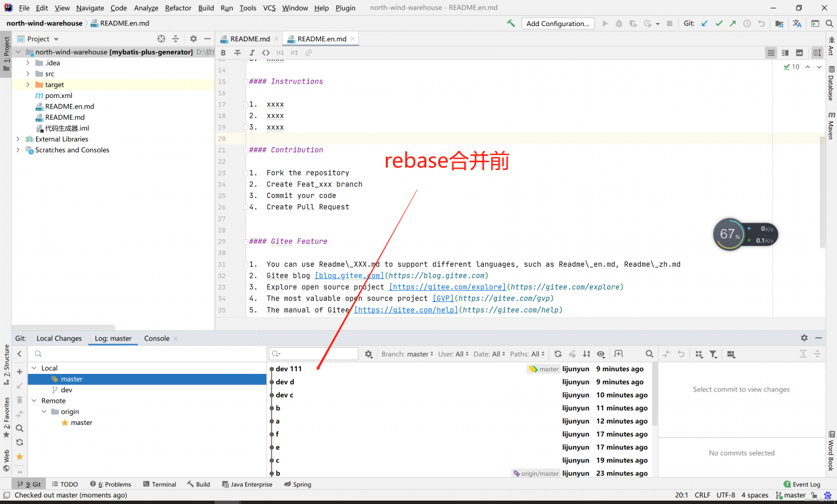This screenshot has height=504, width=837.
Task: Click Search Everywhere magnifier icon top right
Action: tap(829, 24)
